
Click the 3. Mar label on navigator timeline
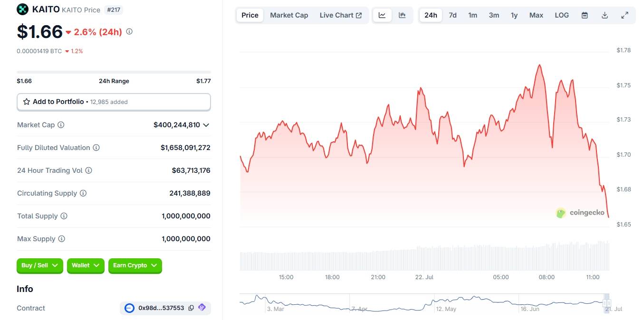[276, 309]
